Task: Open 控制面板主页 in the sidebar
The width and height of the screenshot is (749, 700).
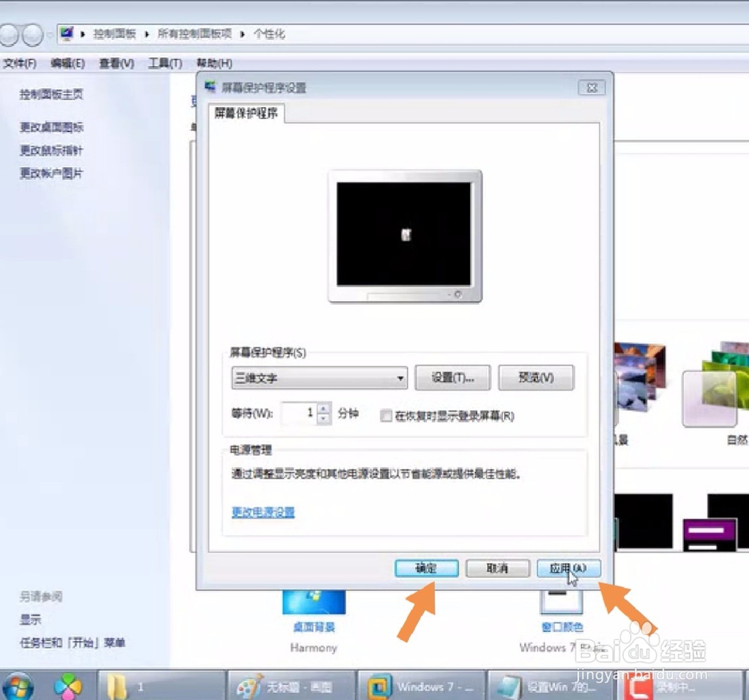Action: pos(51,94)
